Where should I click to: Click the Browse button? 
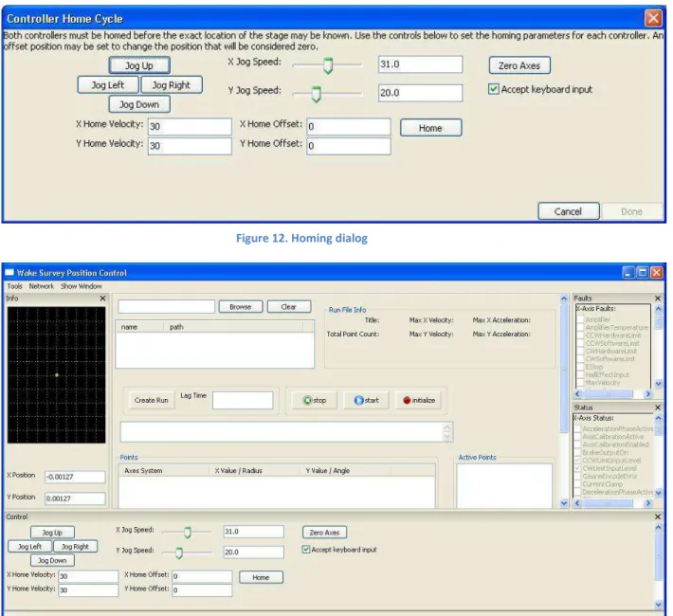(241, 306)
